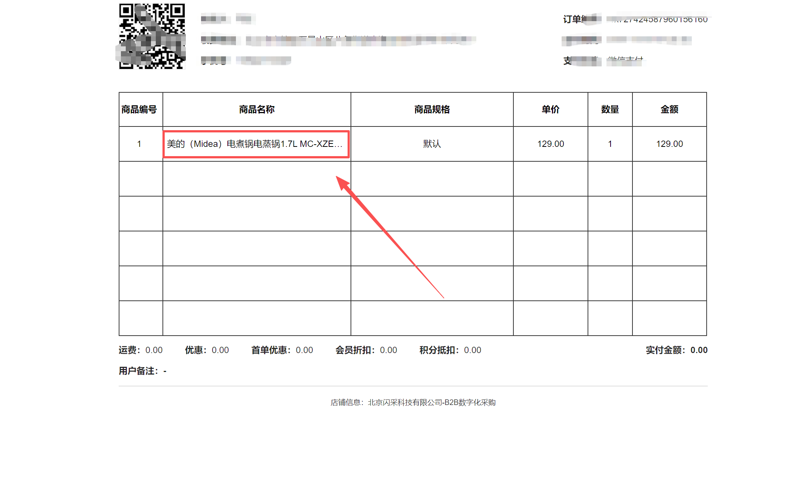Click the unit price 129.00 cell
The image size is (812, 504).
550,144
